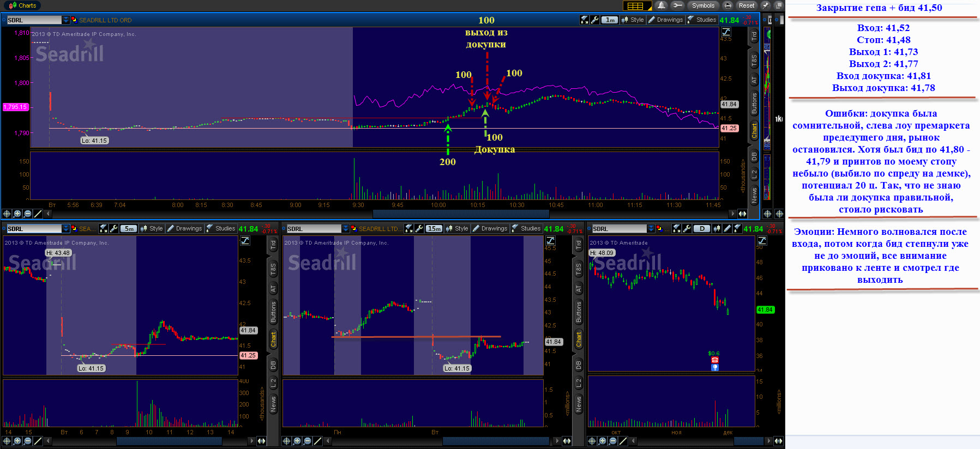980x449 pixels.
Task: Click the Reset button
Action: tap(746, 5)
